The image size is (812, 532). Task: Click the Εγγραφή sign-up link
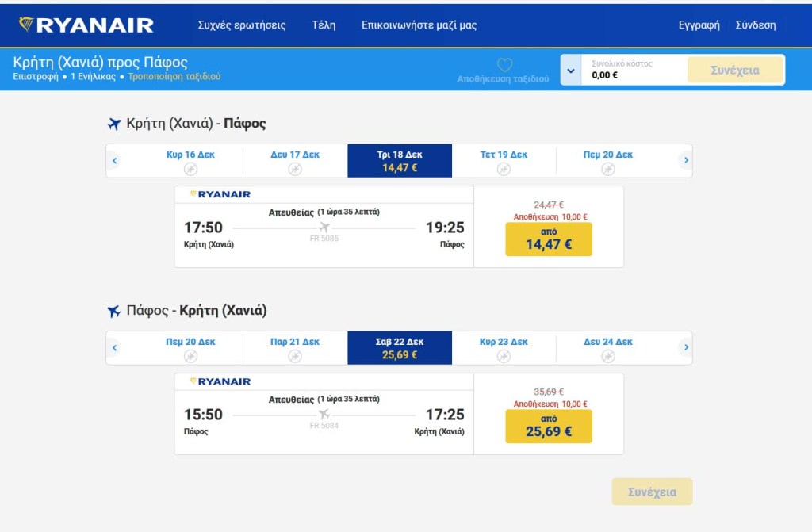coord(699,25)
